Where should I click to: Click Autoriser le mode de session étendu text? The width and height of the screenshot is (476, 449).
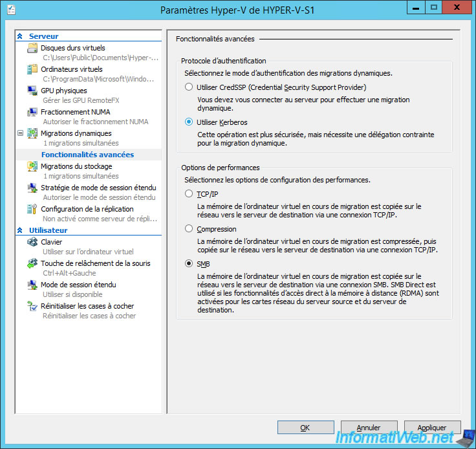(x=99, y=197)
